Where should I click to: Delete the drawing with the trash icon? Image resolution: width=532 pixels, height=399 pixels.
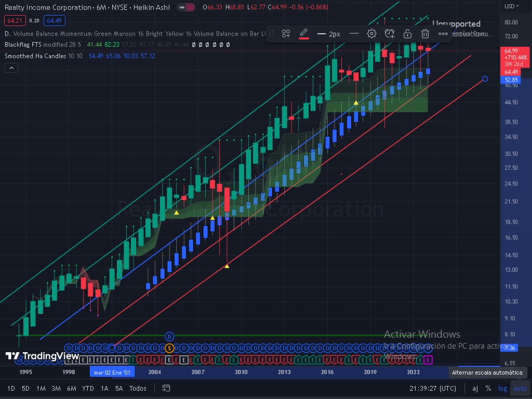click(x=425, y=34)
